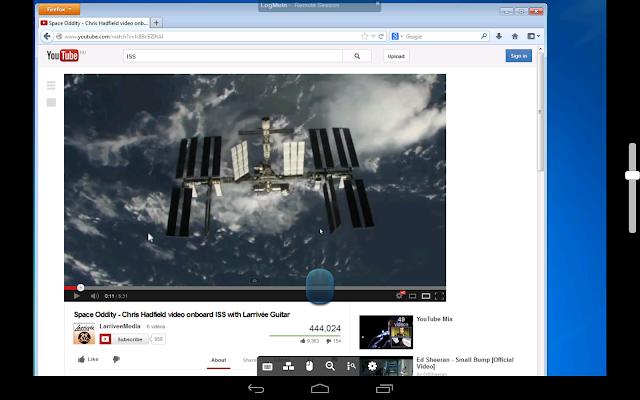Click the YouTube search field containing 'iss'
This screenshot has height=400, width=640.
pos(233,56)
